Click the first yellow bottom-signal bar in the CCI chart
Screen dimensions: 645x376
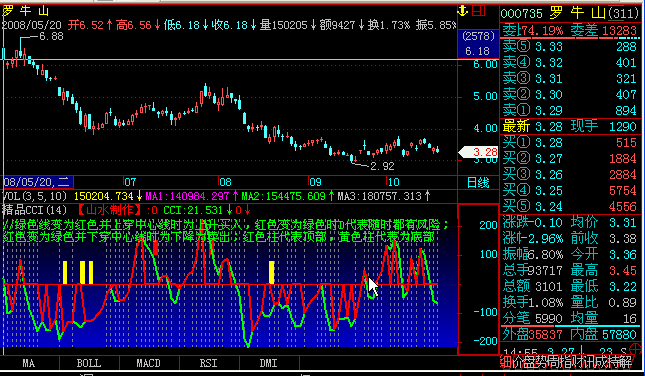tap(65, 272)
